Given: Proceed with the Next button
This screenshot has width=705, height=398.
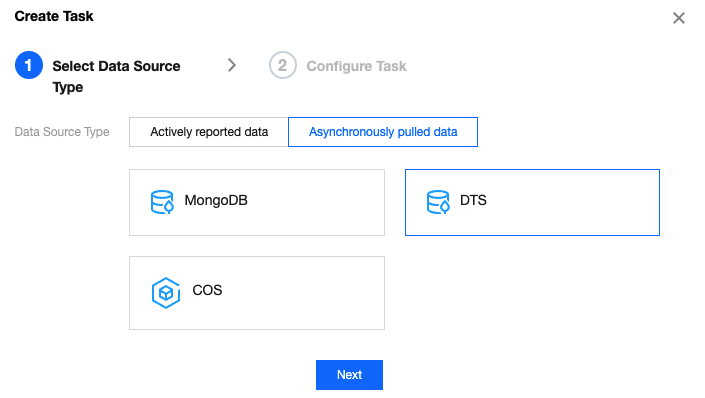Looking at the screenshot, I should [x=349, y=375].
